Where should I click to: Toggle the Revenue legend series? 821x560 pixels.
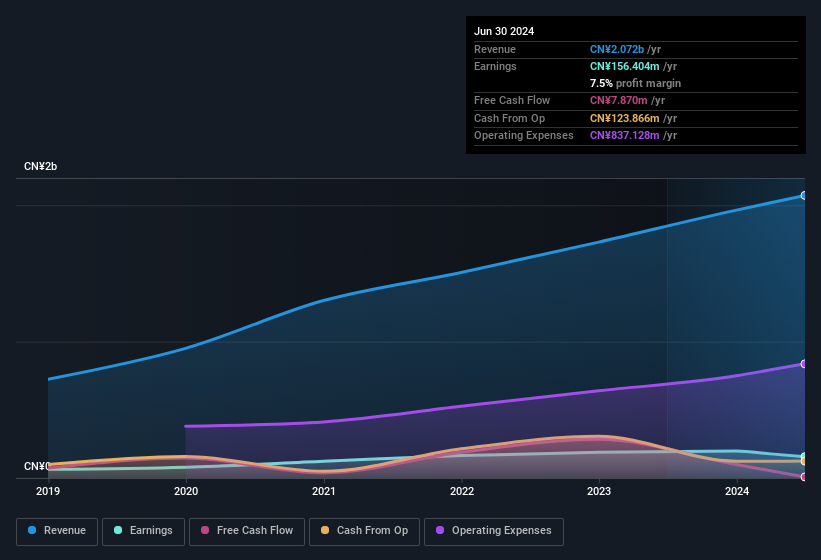57,531
